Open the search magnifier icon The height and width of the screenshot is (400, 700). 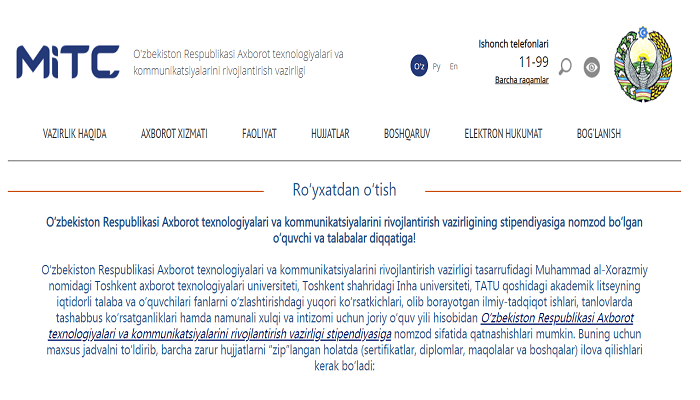point(565,67)
